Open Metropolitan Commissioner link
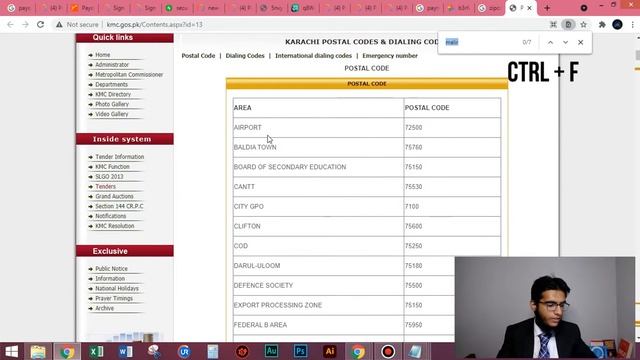This screenshot has height=360, width=640. point(129,74)
